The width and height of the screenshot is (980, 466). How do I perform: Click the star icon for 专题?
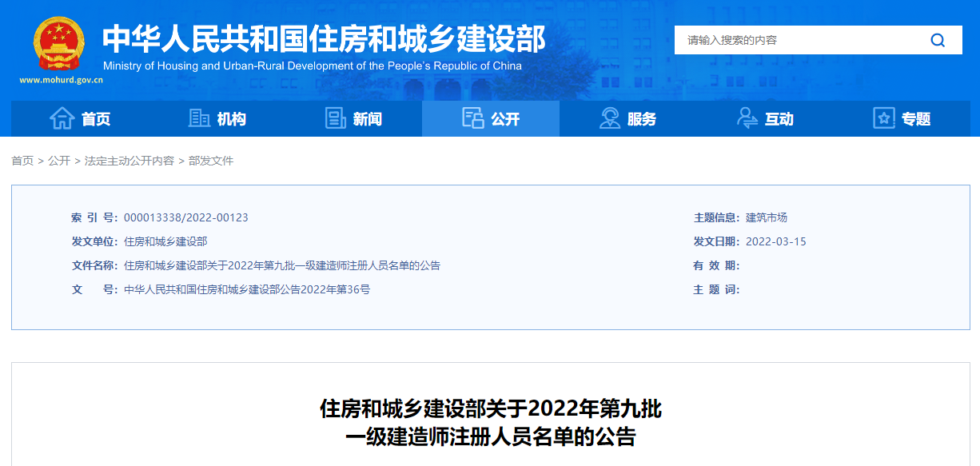click(x=884, y=118)
